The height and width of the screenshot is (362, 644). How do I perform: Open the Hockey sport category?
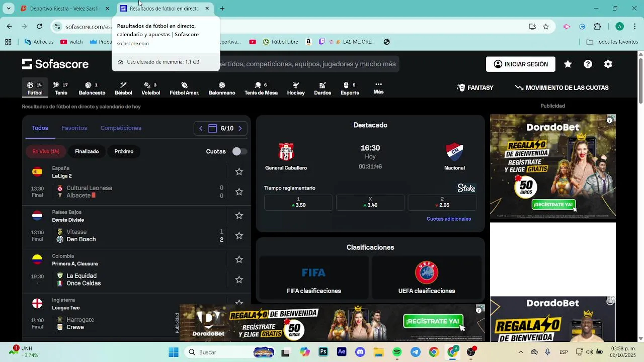(x=296, y=88)
